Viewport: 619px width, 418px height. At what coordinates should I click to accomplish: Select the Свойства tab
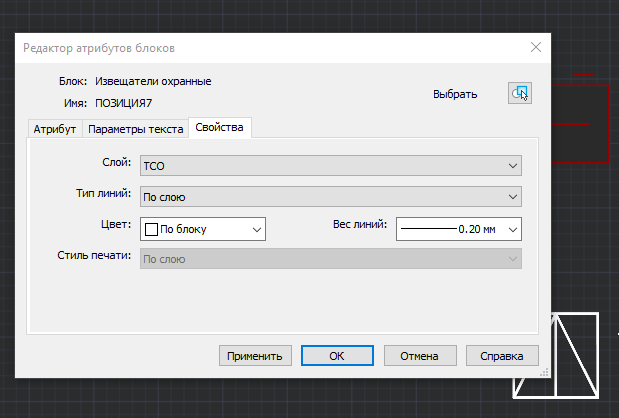219,127
